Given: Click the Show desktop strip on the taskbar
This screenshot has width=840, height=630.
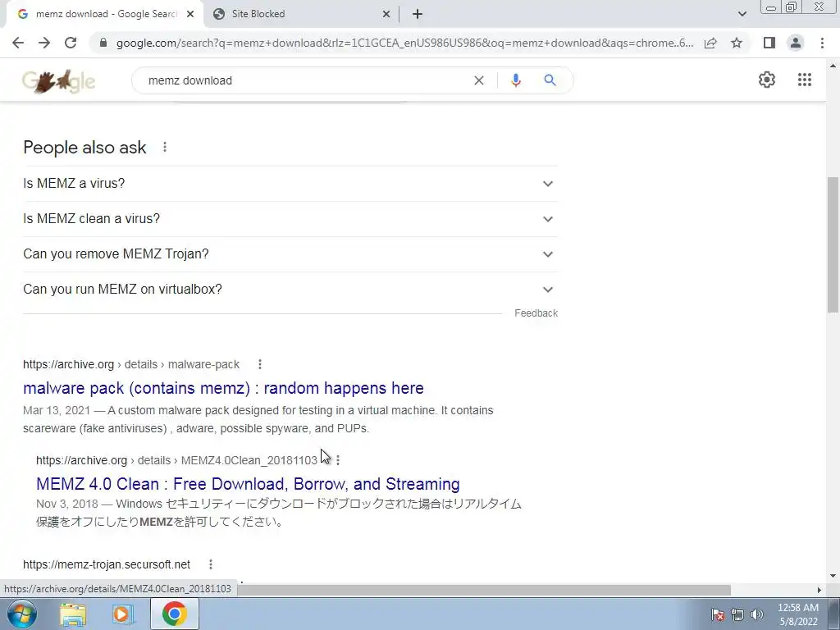Looking at the screenshot, I should coord(835,614).
